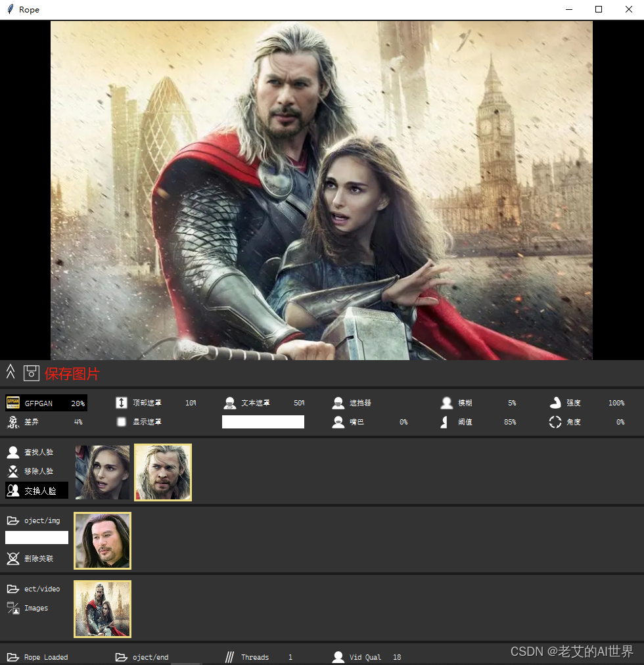
Task: Select the source face thumbnail
Action: pyautogui.click(x=103, y=541)
